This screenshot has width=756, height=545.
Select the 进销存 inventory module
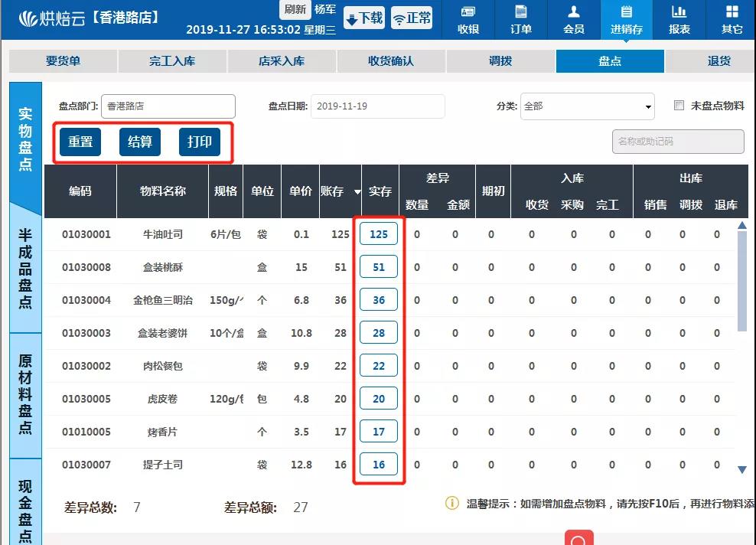click(627, 20)
